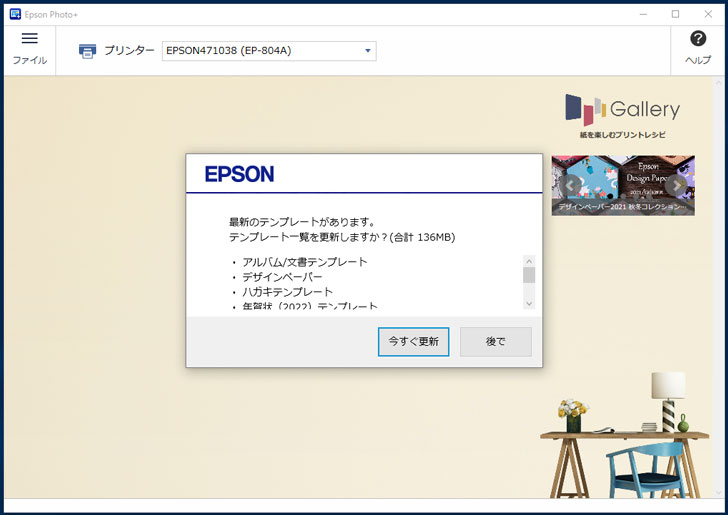728x515 pixels.
Task: Select デザインペーパー list item
Action: (282, 277)
